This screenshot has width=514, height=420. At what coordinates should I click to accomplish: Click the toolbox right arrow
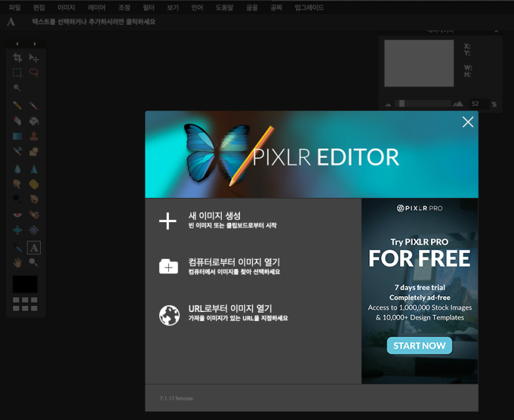point(35,44)
